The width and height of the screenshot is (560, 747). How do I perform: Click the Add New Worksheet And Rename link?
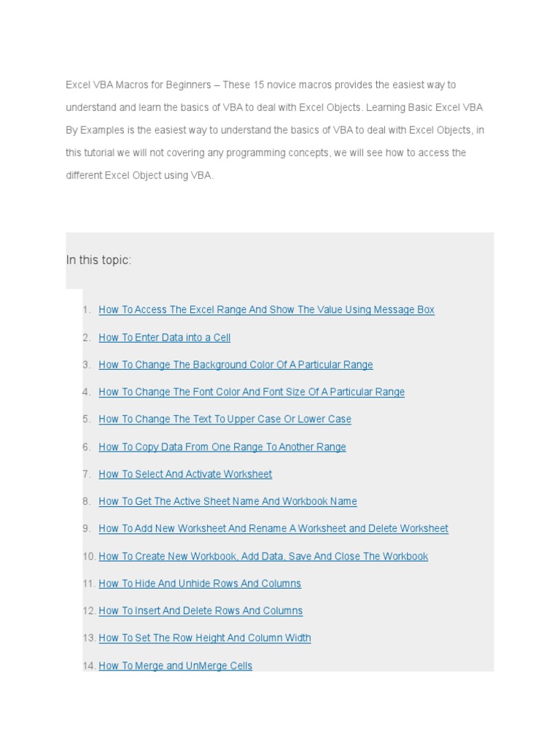(273, 529)
